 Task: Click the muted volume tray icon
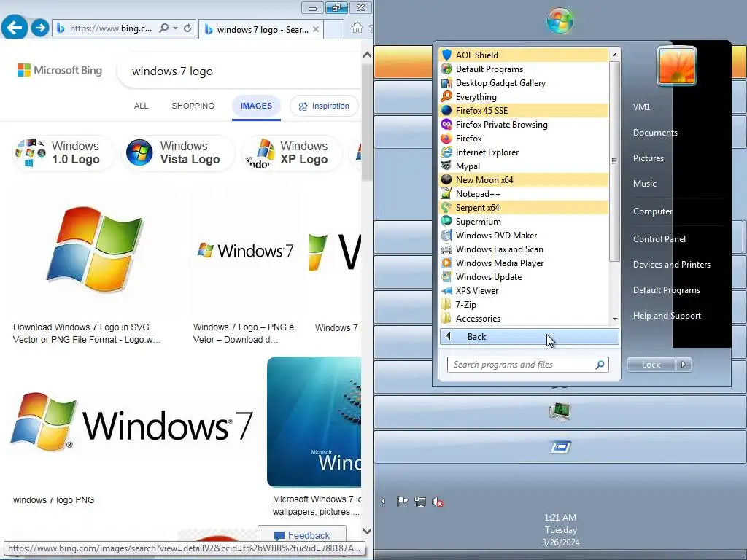point(438,502)
